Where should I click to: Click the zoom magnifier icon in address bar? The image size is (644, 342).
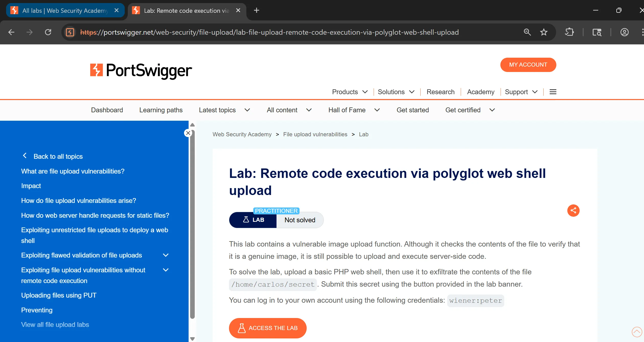tap(527, 32)
